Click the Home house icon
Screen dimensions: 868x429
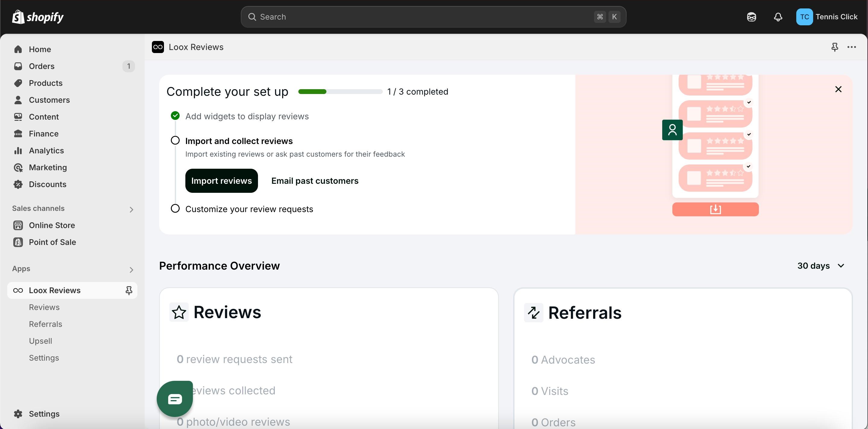(18, 49)
